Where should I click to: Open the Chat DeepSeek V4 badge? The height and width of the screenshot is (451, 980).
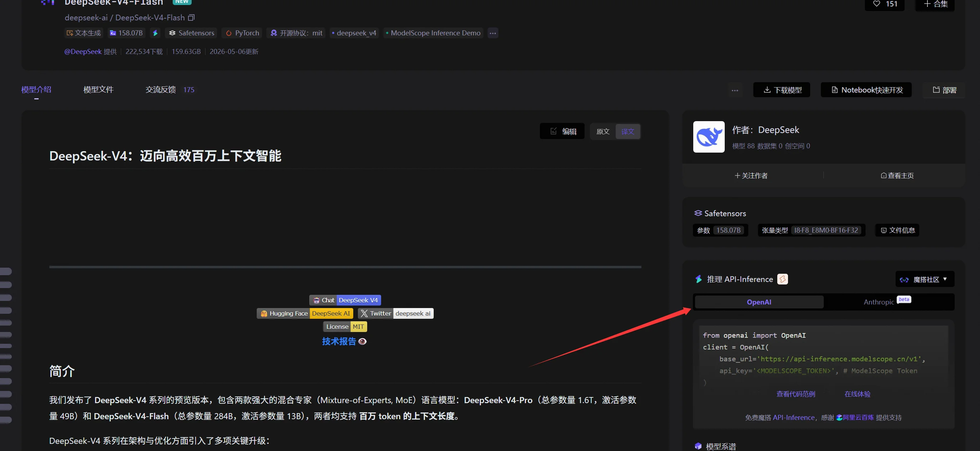[x=345, y=300]
